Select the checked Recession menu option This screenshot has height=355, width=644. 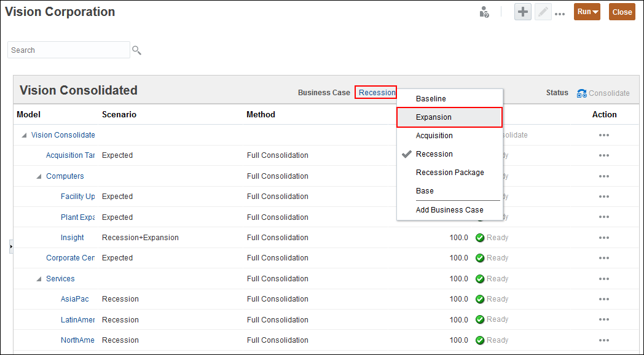[x=434, y=154]
